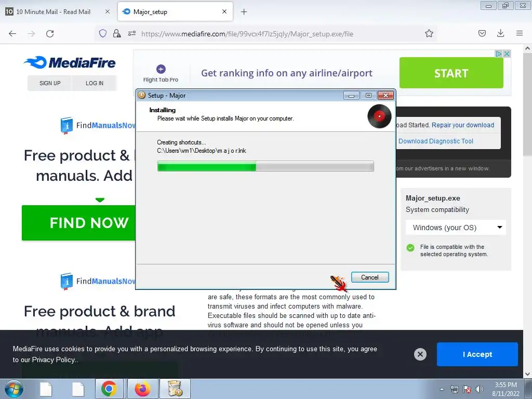
Task: Click the volume speaker tray icon
Action: tap(480, 389)
